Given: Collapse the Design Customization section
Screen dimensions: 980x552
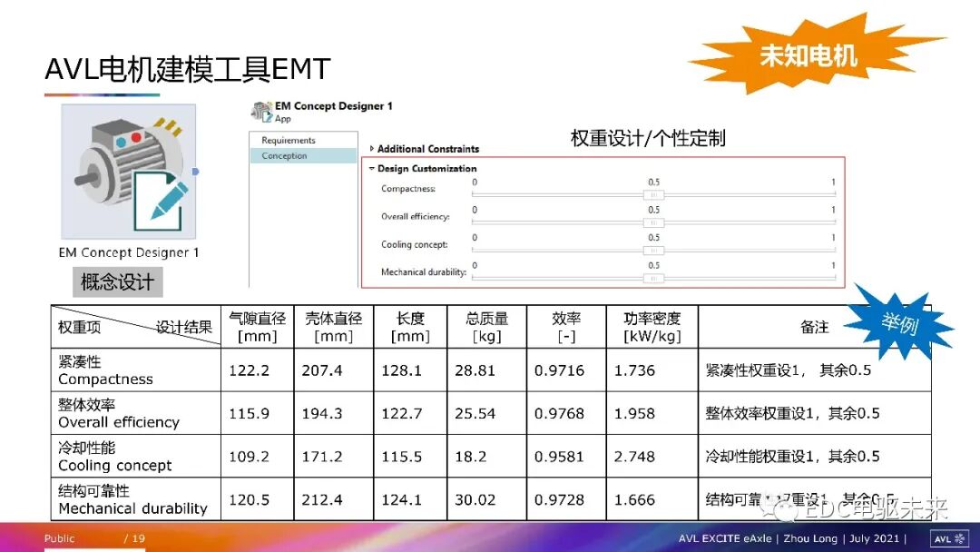Looking at the screenshot, I should [x=372, y=168].
